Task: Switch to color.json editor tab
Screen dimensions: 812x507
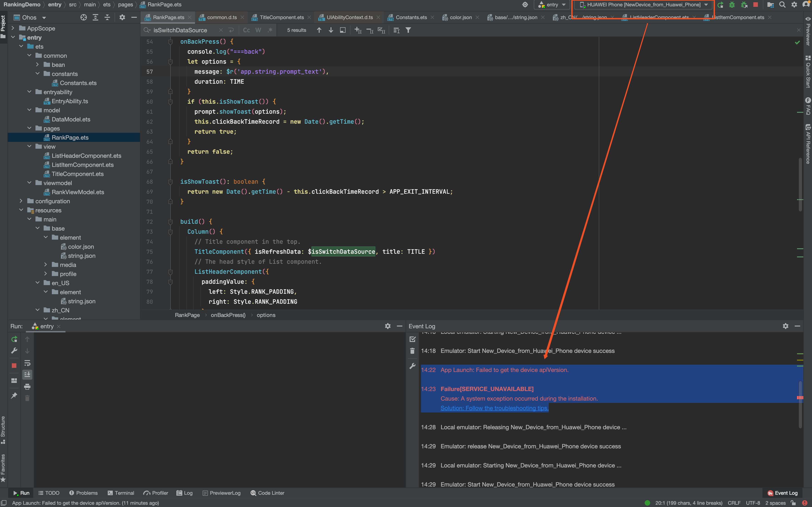Action: [460, 18]
